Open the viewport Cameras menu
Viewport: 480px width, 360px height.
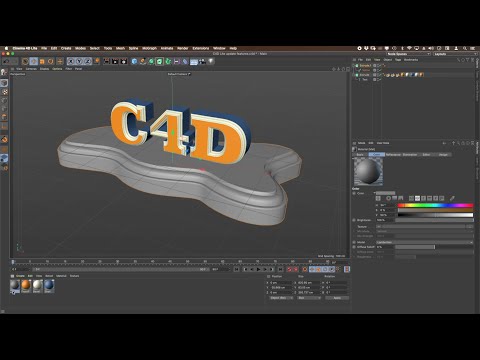point(31,69)
